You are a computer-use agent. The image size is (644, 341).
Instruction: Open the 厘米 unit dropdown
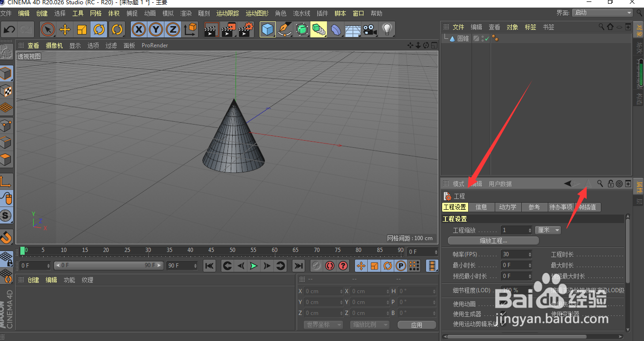tap(548, 230)
